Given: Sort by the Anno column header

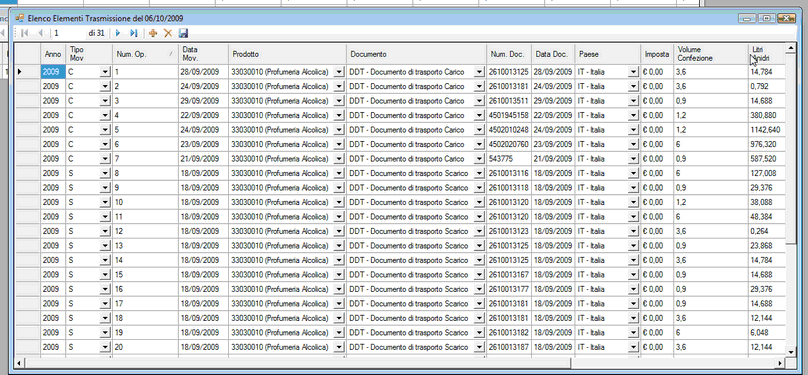Looking at the screenshot, I should click(x=53, y=54).
